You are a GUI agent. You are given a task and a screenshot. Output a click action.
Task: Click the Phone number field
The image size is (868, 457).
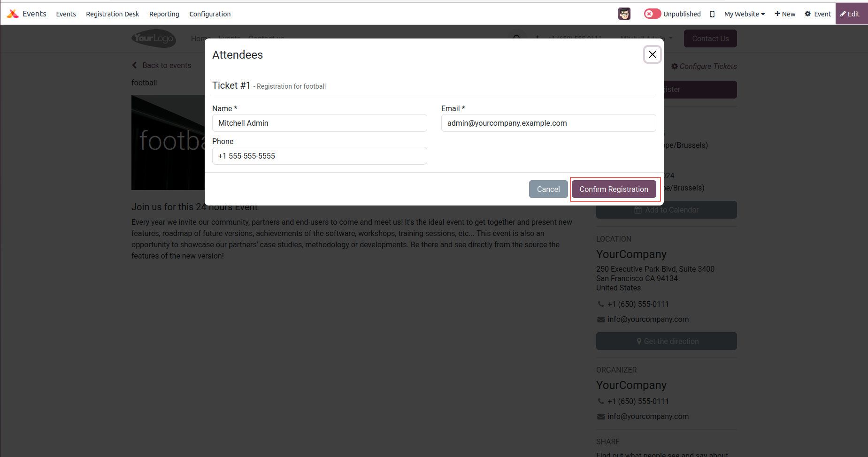(319, 156)
